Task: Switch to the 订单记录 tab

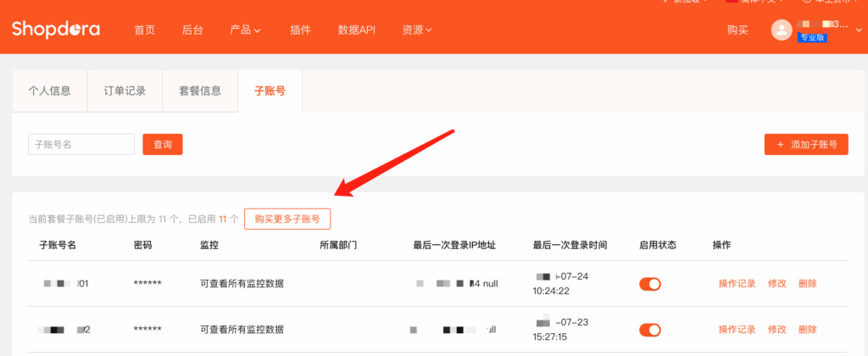Action: 125,91
